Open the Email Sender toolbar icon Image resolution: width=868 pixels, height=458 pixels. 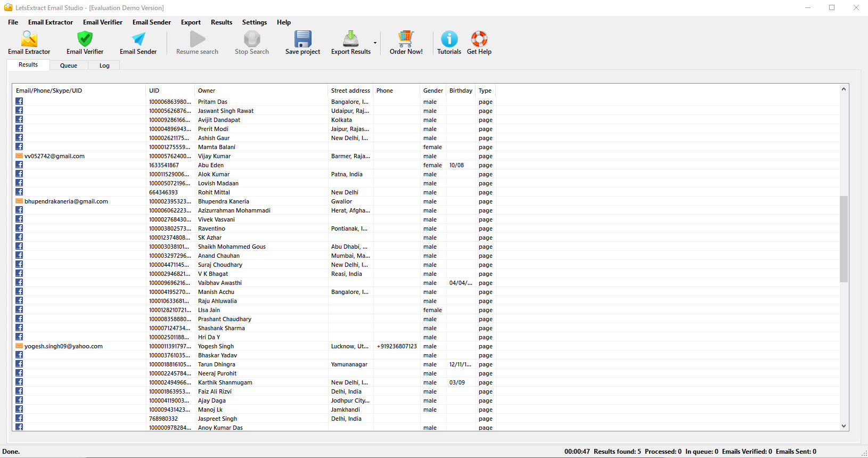click(138, 39)
